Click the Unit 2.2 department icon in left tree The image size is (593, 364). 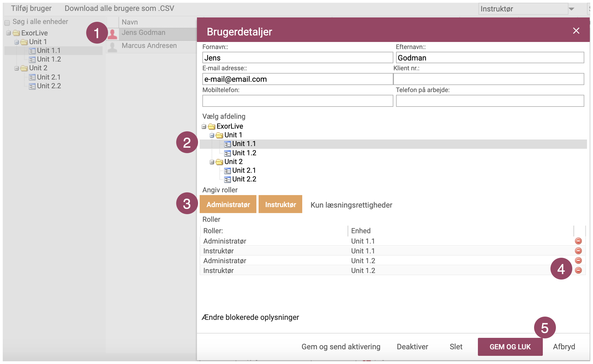coord(32,86)
